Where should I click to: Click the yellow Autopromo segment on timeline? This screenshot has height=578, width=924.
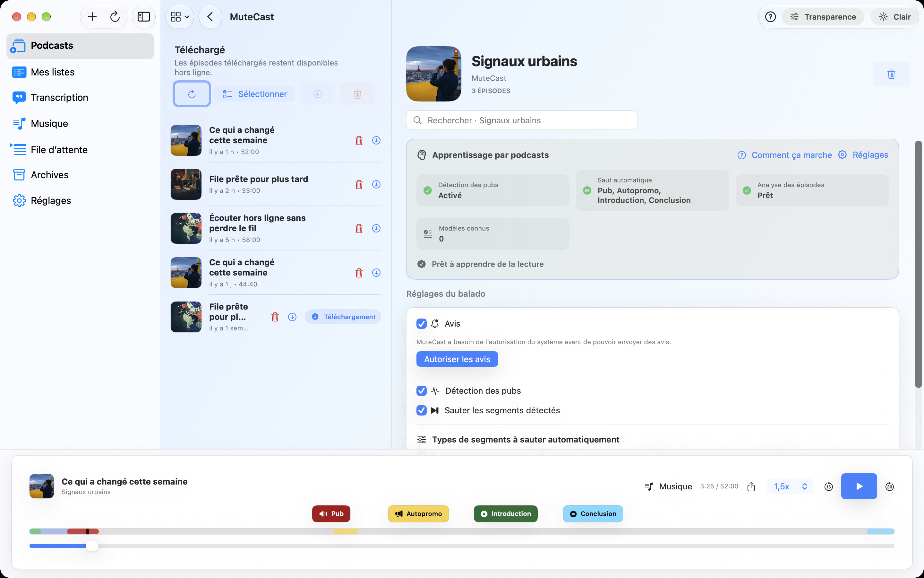(x=346, y=531)
